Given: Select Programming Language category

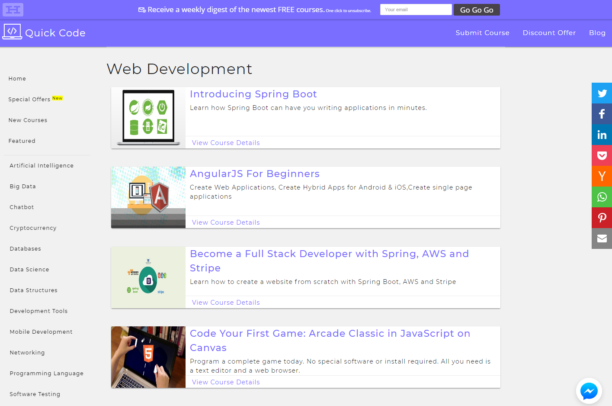Looking at the screenshot, I should (x=46, y=373).
